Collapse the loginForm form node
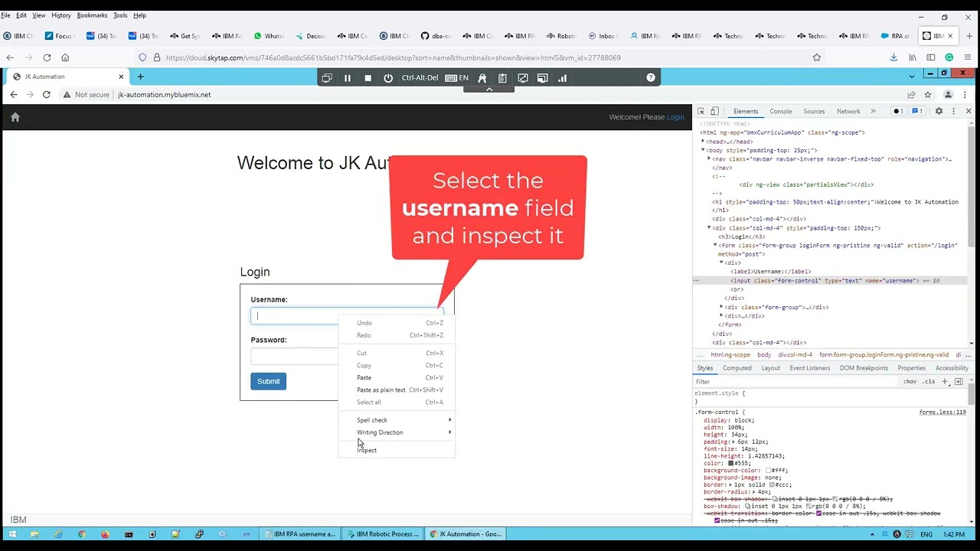Image resolution: width=980 pixels, height=551 pixels. (x=716, y=246)
